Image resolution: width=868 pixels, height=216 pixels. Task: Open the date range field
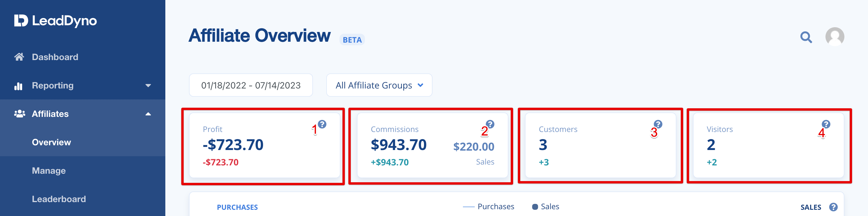click(x=251, y=85)
